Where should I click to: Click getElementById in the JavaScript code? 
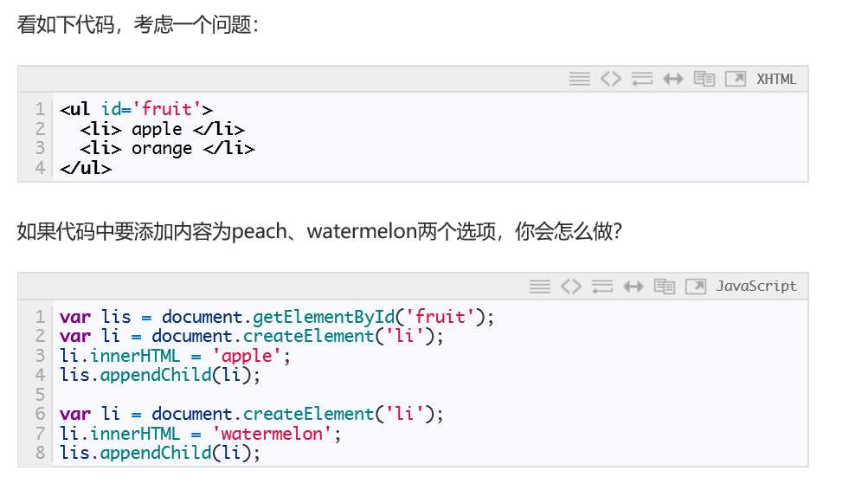coord(324,317)
